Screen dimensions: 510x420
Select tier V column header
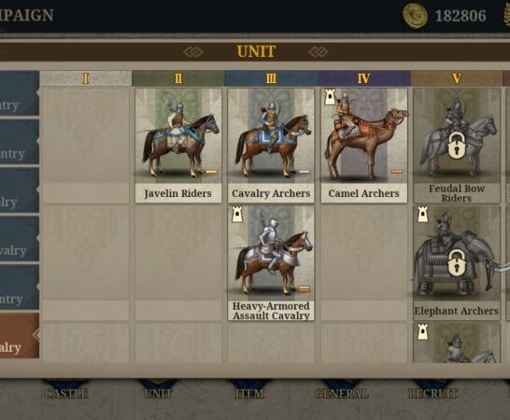(x=457, y=78)
